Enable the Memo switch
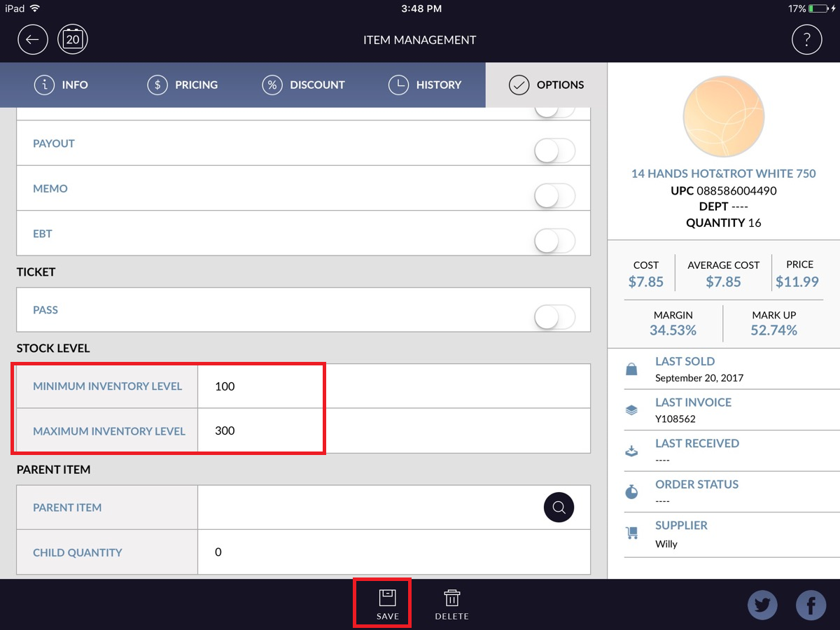Image resolution: width=840 pixels, height=630 pixels. point(554,196)
